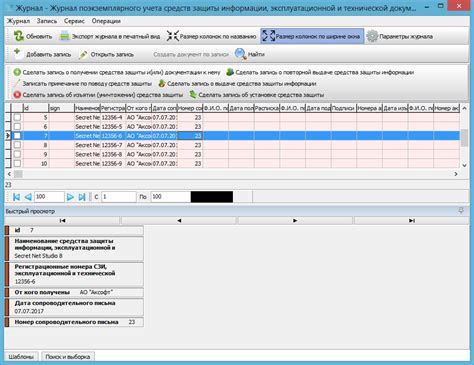
Task: Go to last page of journal
Action: click(82, 197)
